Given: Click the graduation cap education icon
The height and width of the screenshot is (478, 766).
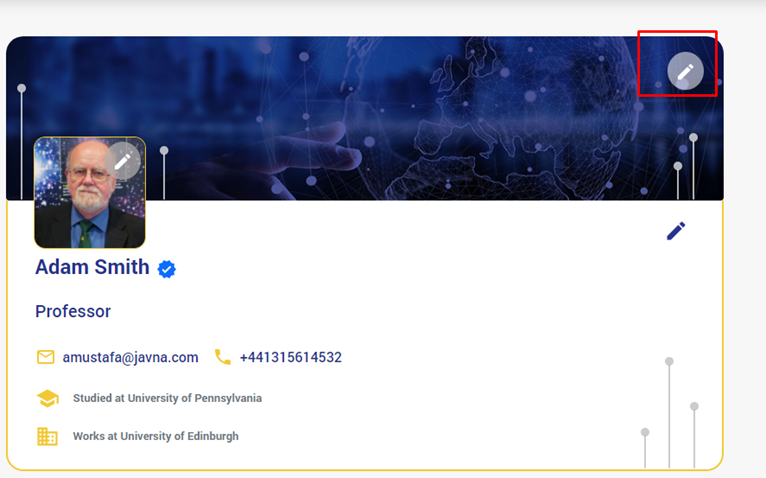Looking at the screenshot, I should pyautogui.click(x=48, y=398).
